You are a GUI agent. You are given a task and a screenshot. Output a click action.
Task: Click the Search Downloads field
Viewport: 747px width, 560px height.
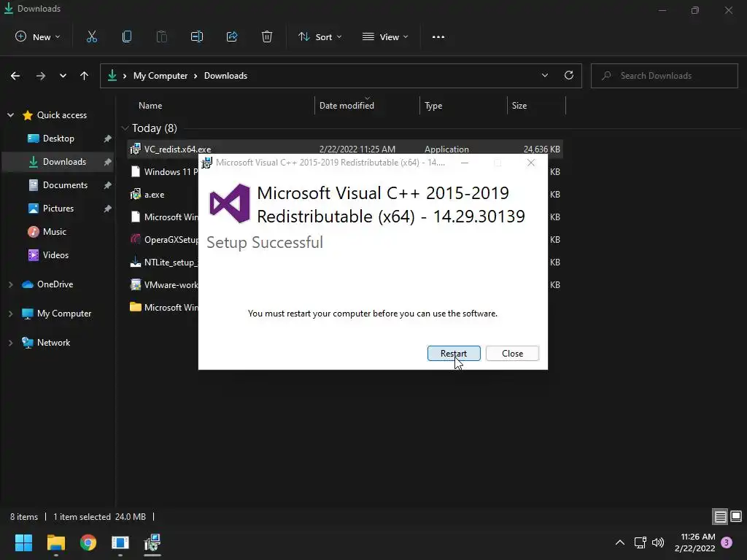(x=664, y=76)
